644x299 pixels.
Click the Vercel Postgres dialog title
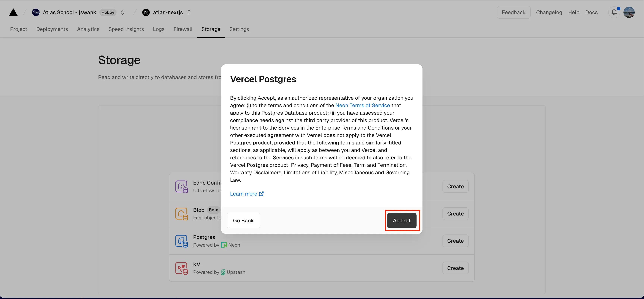pos(263,79)
